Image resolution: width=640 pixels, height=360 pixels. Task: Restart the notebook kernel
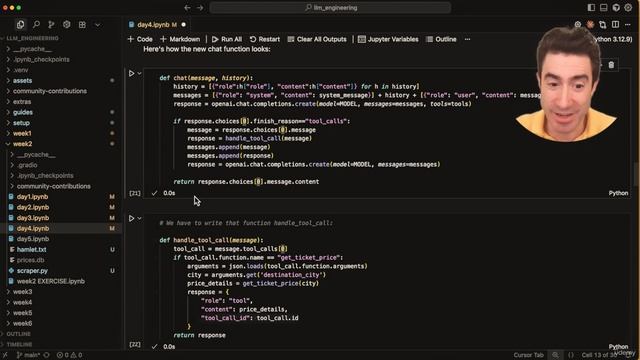tap(264, 39)
